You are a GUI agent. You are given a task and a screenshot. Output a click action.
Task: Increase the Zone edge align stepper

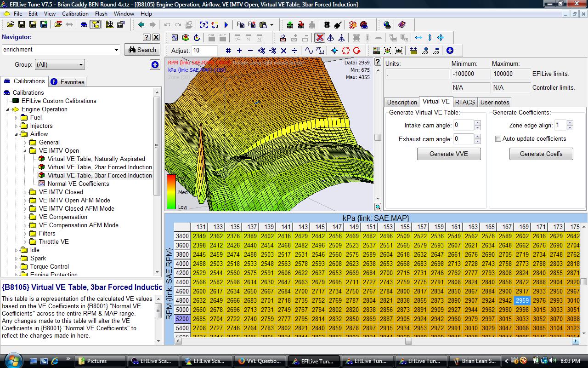570,122
